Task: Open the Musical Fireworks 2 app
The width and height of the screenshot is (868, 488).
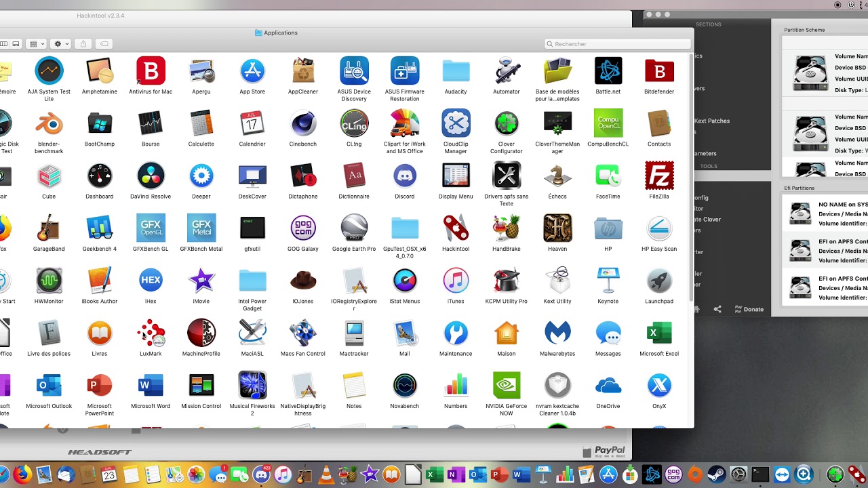Action: click(x=252, y=386)
